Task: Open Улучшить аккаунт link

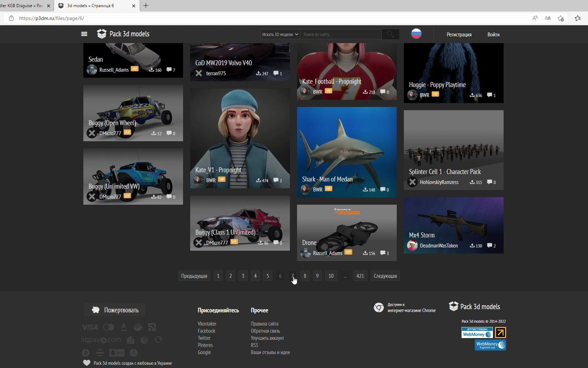Action: (x=267, y=338)
